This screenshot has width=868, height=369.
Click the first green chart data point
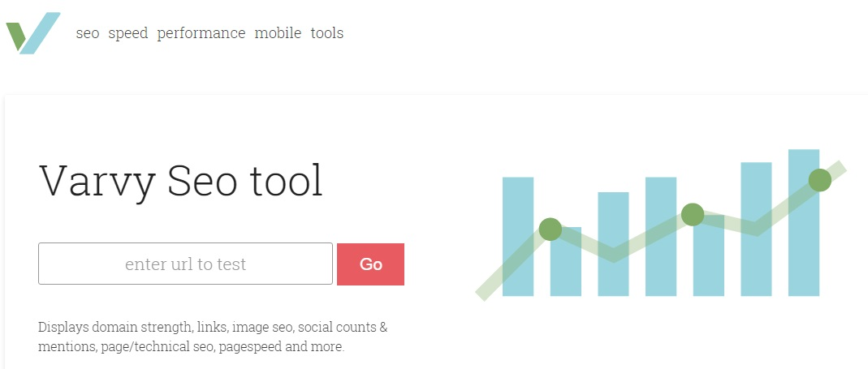[x=551, y=229]
